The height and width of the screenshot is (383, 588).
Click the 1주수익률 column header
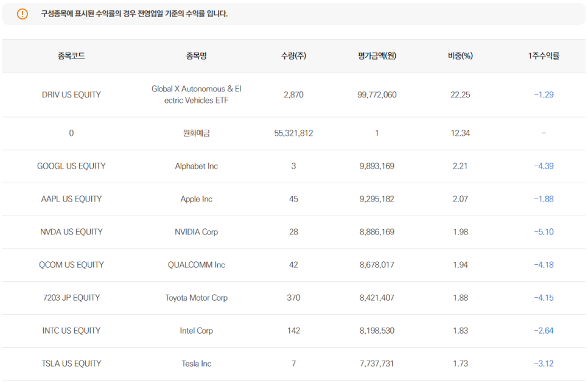pyautogui.click(x=544, y=56)
